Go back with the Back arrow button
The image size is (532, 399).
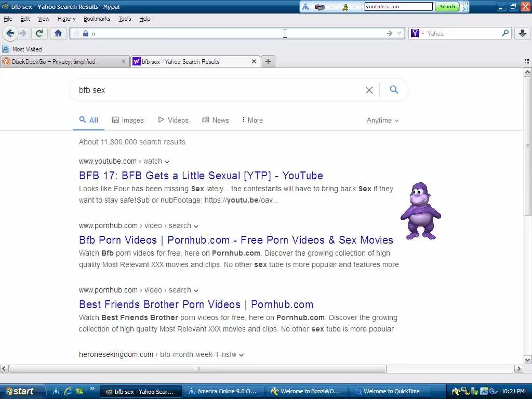tap(10, 33)
